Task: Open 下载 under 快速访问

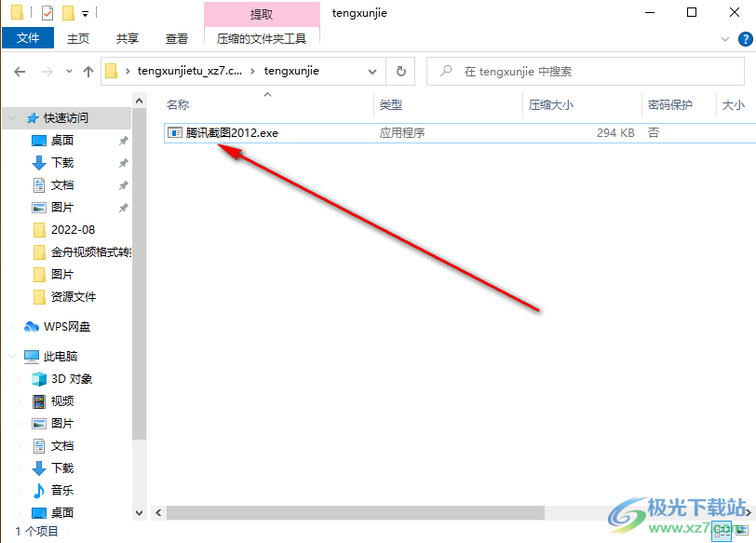Action: [62, 162]
